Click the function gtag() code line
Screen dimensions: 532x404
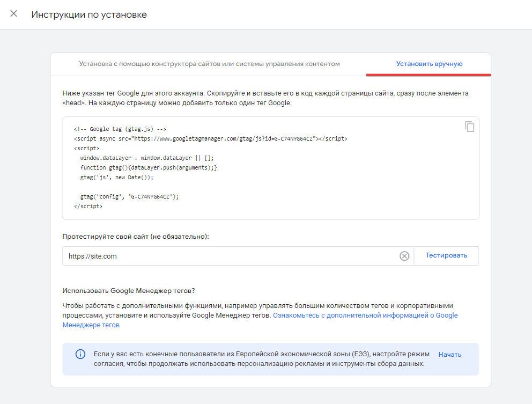(x=148, y=168)
